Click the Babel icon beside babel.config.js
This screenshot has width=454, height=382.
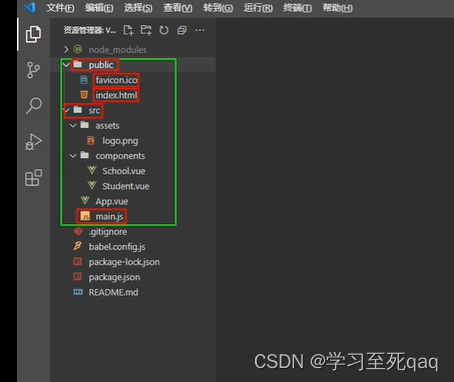pyautogui.click(x=77, y=246)
